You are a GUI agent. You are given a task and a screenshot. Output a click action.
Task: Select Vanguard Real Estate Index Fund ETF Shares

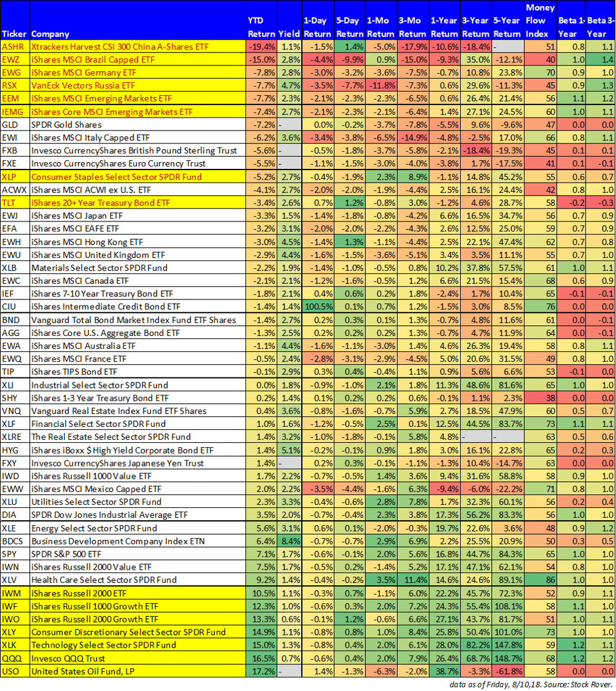[x=119, y=411]
